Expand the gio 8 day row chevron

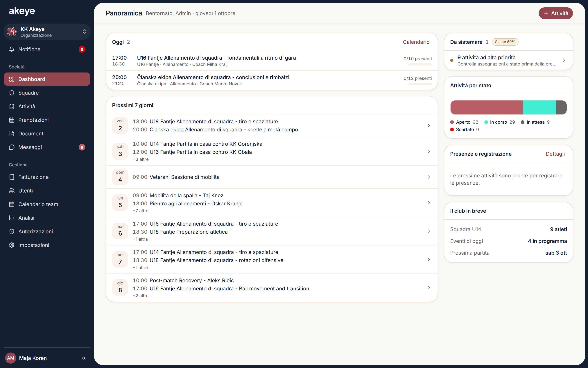pyautogui.click(x=429, y=288)
